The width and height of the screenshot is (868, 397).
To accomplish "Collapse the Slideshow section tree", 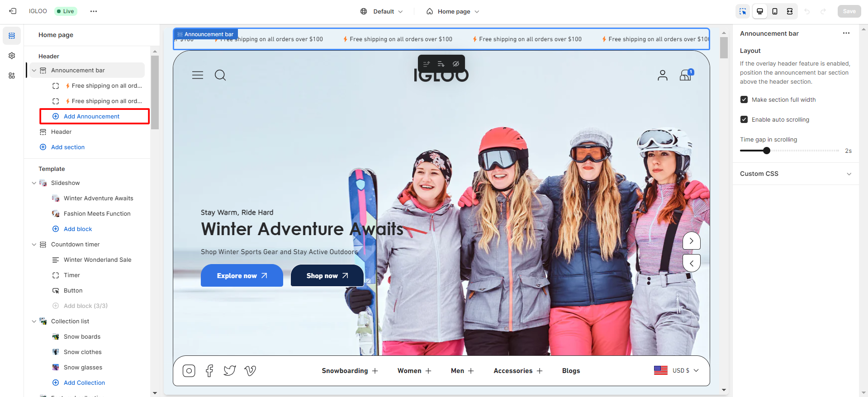I will click(x=34, y=183).
